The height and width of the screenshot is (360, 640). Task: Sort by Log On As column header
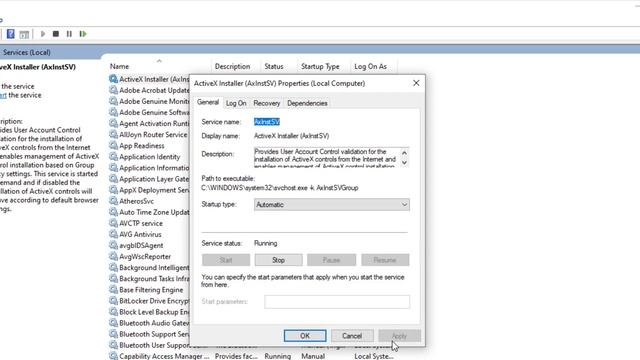point(370,66)
